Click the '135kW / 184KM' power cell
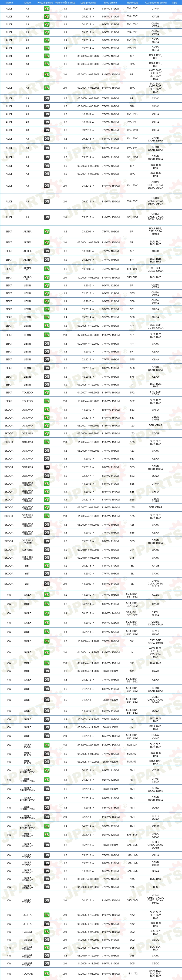Screen dimensions: 182x980 point(110,736)
